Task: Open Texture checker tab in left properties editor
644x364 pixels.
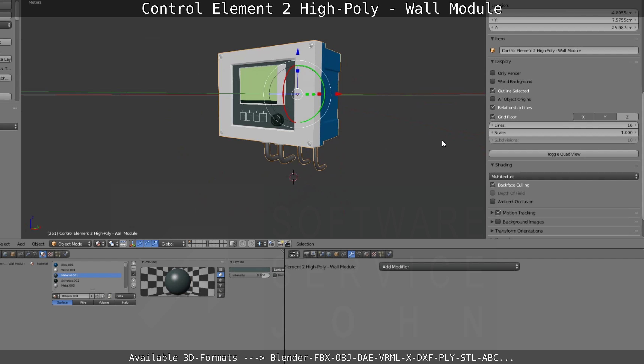Action: coord(50,254)
